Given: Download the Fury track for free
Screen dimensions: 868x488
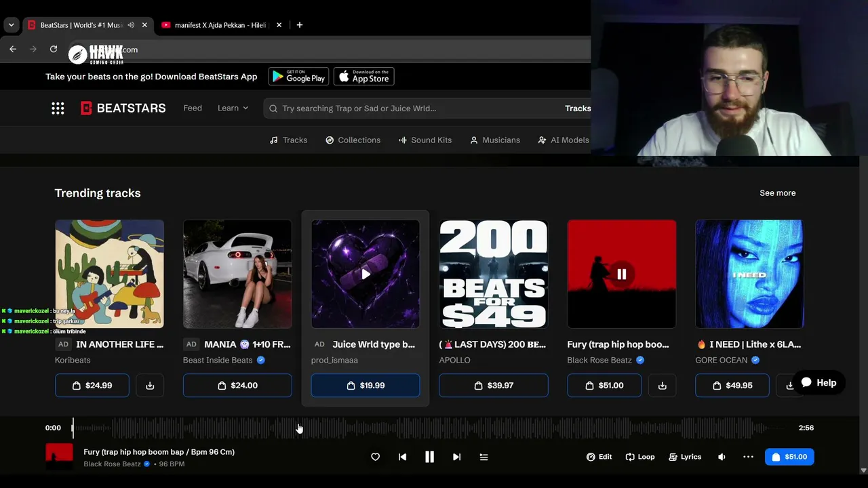Looking at the screenshot, I should 662,386.
